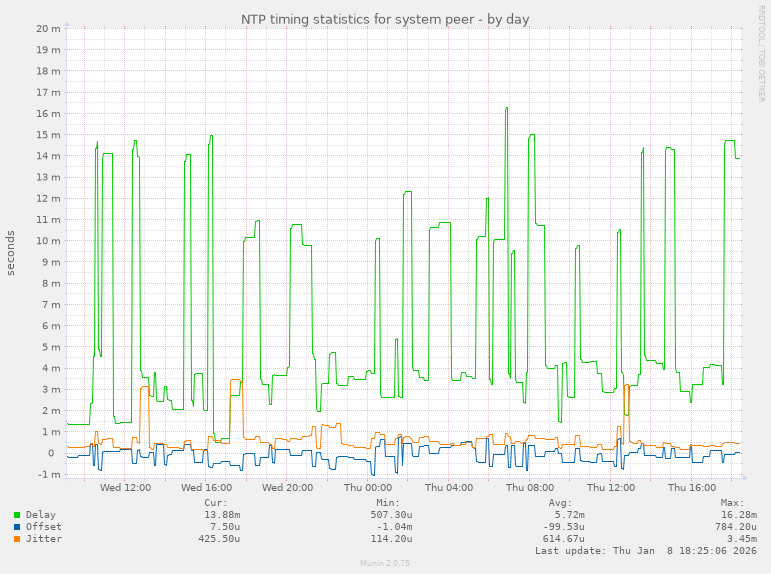This screenshot has width=771, height=574.
Task: Click the blue Offset legend swatch
Action: (17, 527)
